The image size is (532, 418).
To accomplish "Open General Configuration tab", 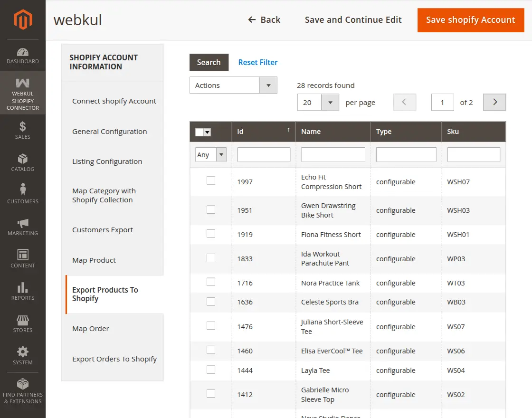I will [x=110, y=132].
